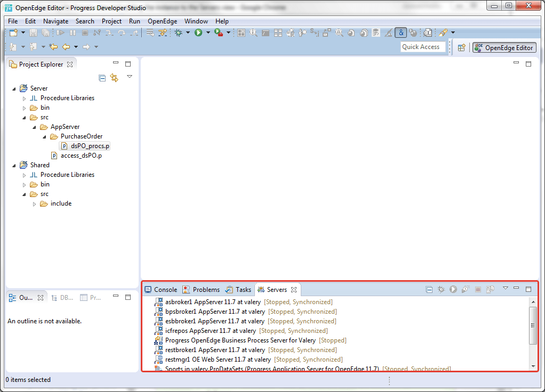Image resolution: width=545 pixels, height=392 pixels.
Task: Toggle the ampersand preprocessor button
Action: pos(401,32)
